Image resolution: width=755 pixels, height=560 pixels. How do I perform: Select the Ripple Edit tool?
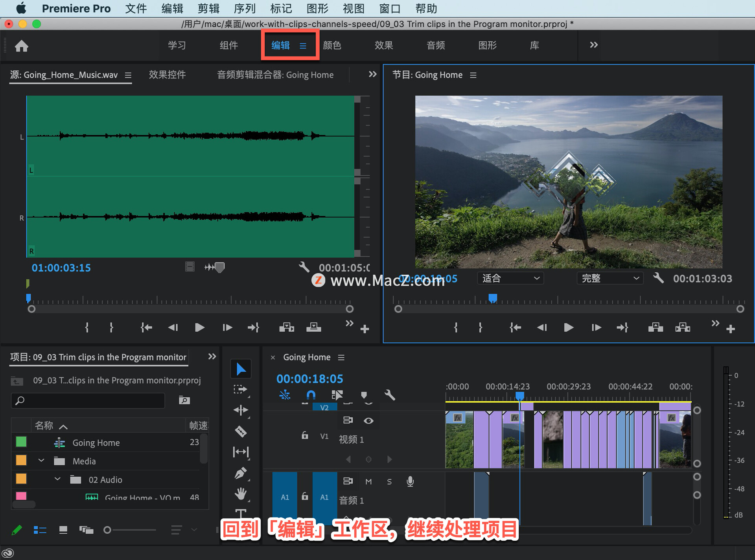coord(241,410)
